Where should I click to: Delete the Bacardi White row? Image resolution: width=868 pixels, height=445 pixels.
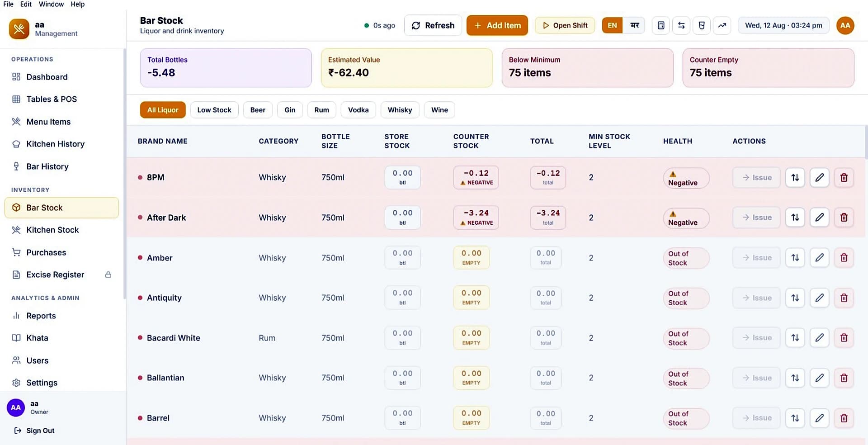click(844, 338)
